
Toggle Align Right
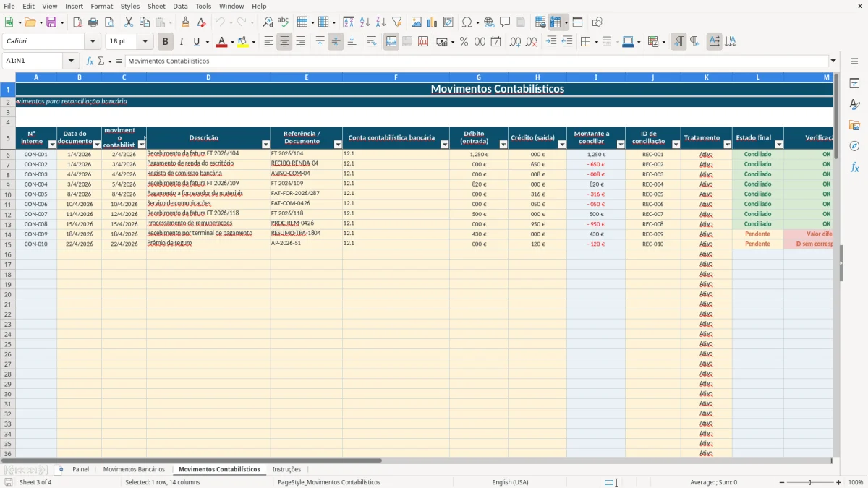pyautogui.click(x=300, y=42)
